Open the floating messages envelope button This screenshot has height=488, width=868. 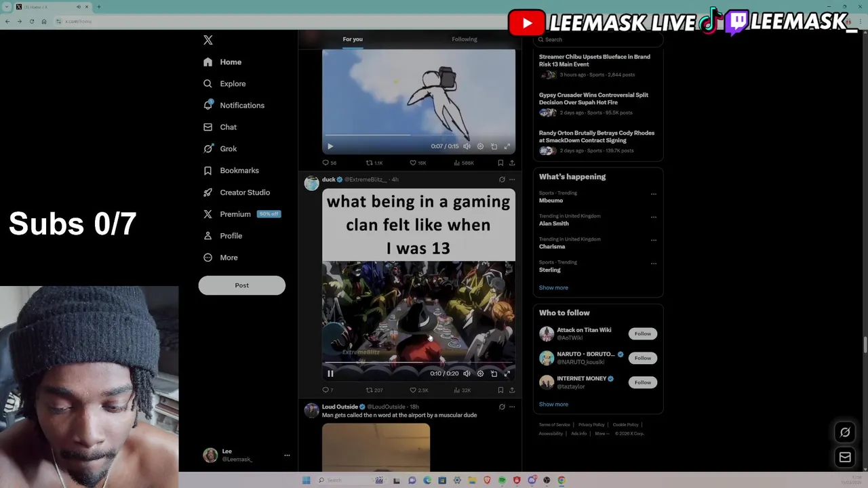(x=845, y=457)
